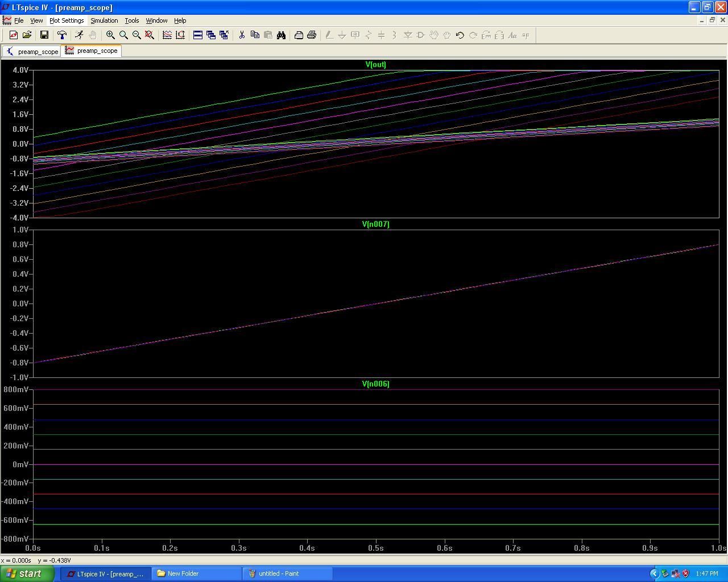The image size is (728, 582).
Task: Click the Zoom full extents icon
Action: pos(150,35)
